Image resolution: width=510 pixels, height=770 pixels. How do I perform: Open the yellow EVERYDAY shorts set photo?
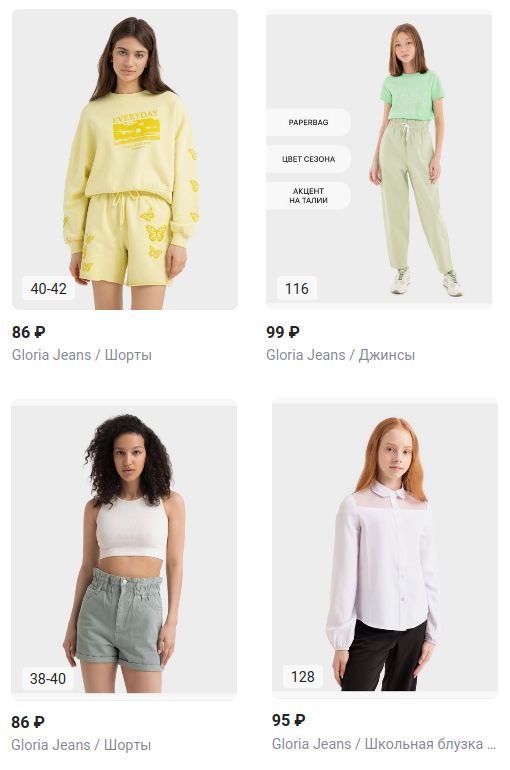click(x=125, y=159)
